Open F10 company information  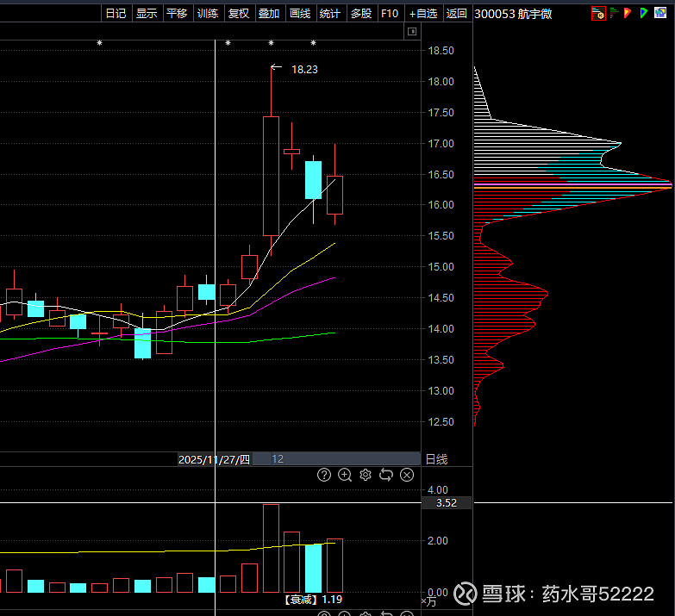[390, 13]
